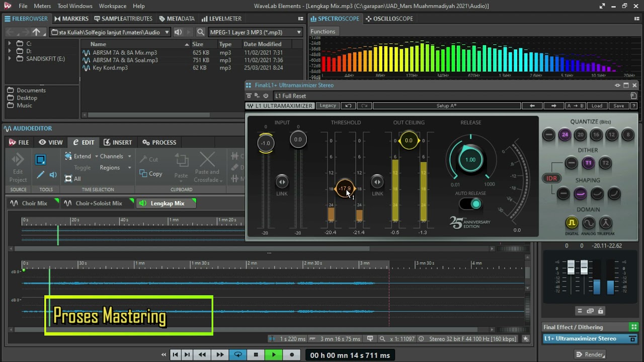The image size is (644, 362).
Task: Copy the selection to clipboard
Action: 151,174
